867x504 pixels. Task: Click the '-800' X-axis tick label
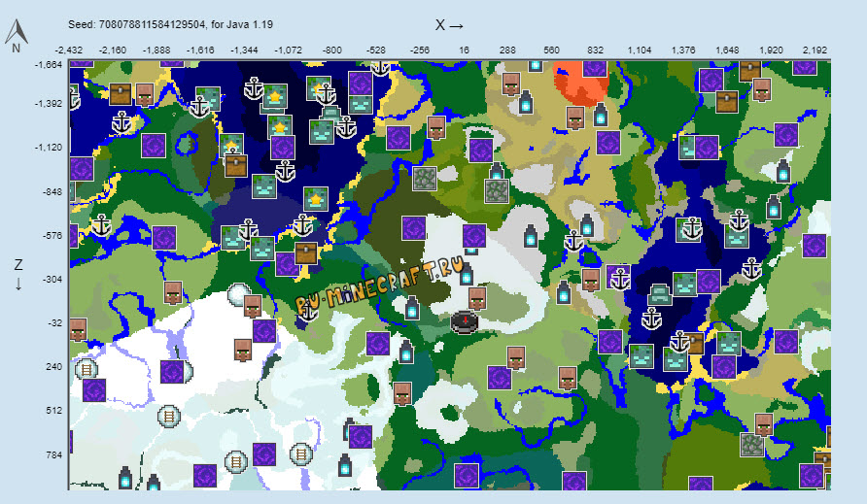331,50
